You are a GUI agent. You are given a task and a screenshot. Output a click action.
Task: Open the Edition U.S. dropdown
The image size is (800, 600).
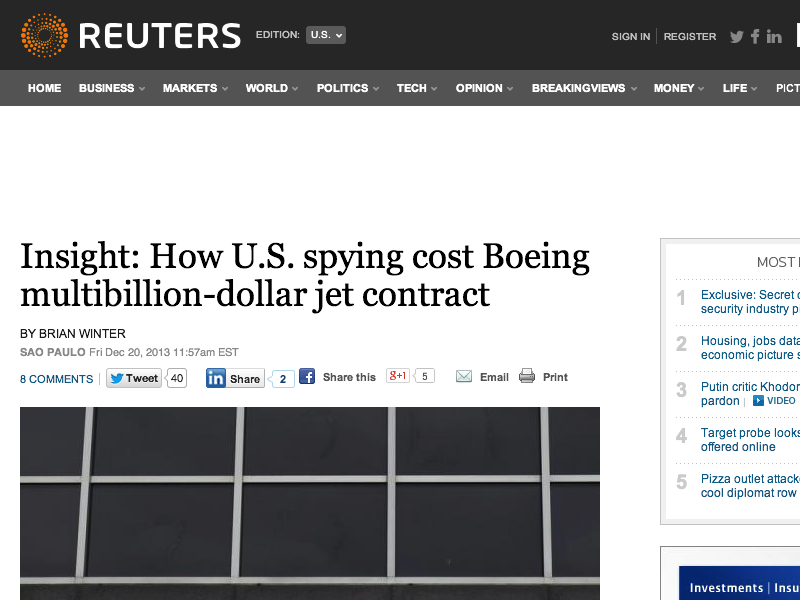pyautogui.click(x=326, y=35)
